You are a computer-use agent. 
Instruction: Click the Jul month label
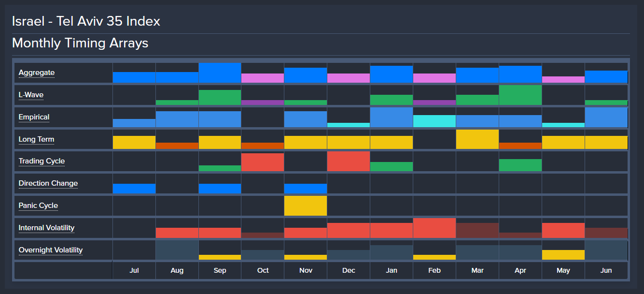click(x=134, y=270)
